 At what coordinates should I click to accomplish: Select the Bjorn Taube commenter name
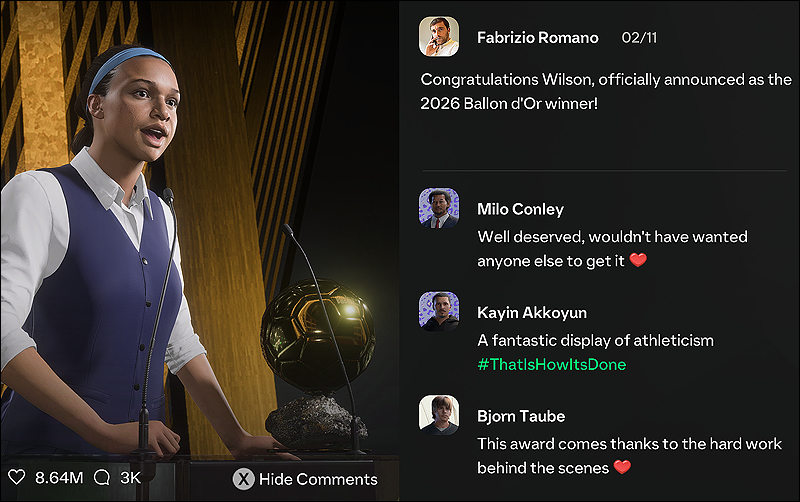pos(521,416)
